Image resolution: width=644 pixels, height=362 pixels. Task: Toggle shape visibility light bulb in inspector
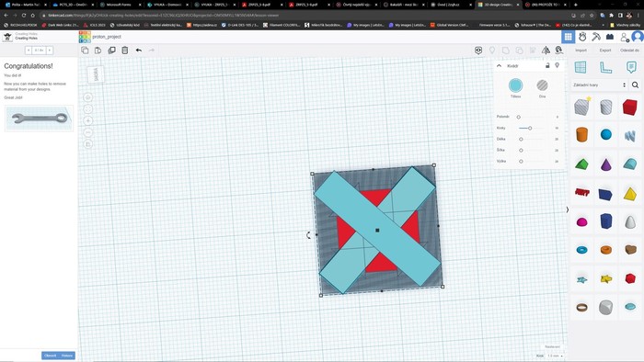(558, 65)
